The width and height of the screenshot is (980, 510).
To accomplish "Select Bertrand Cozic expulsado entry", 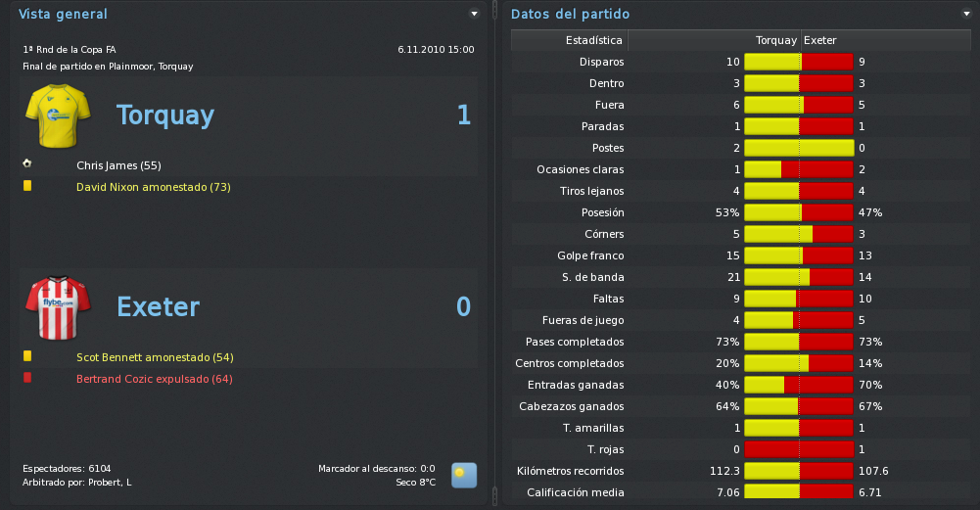I will tap(155, 379).
